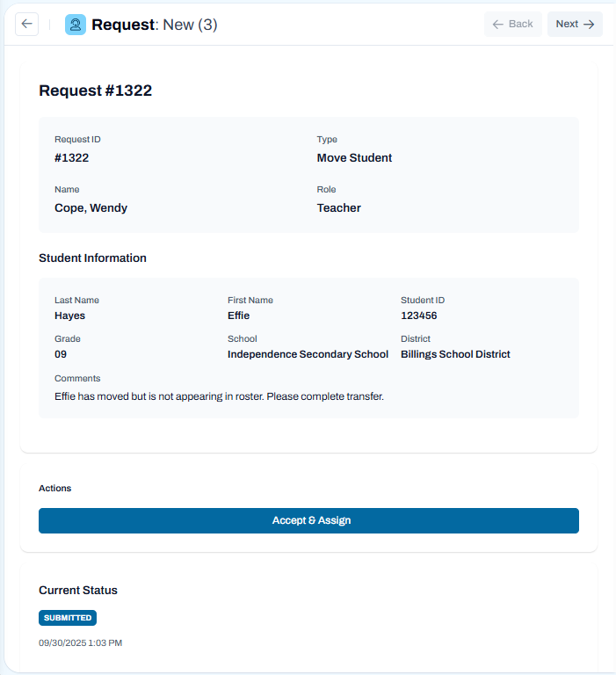Click the SUBMITTED status badge
This screenshot has height=675, width=616.
point(68,618)
